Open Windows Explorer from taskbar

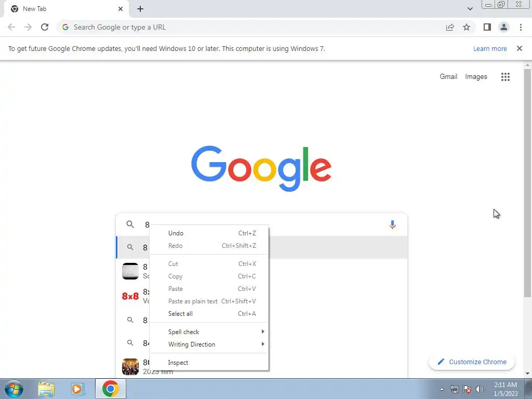click(46, 389)
